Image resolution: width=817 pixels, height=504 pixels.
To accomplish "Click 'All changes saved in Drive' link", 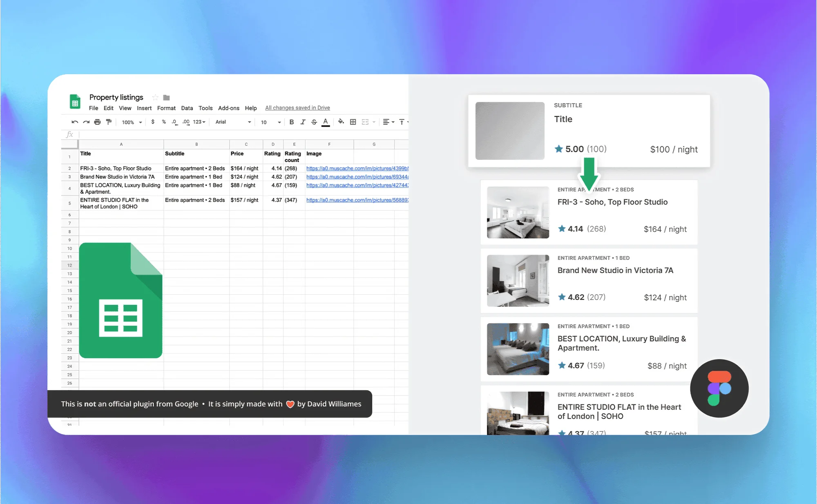I will 297,108.
